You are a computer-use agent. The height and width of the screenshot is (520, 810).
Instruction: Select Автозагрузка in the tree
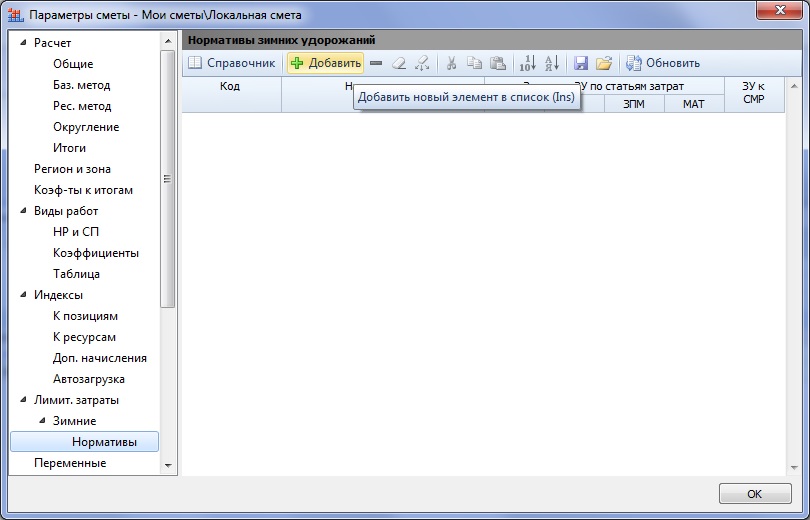88,379
